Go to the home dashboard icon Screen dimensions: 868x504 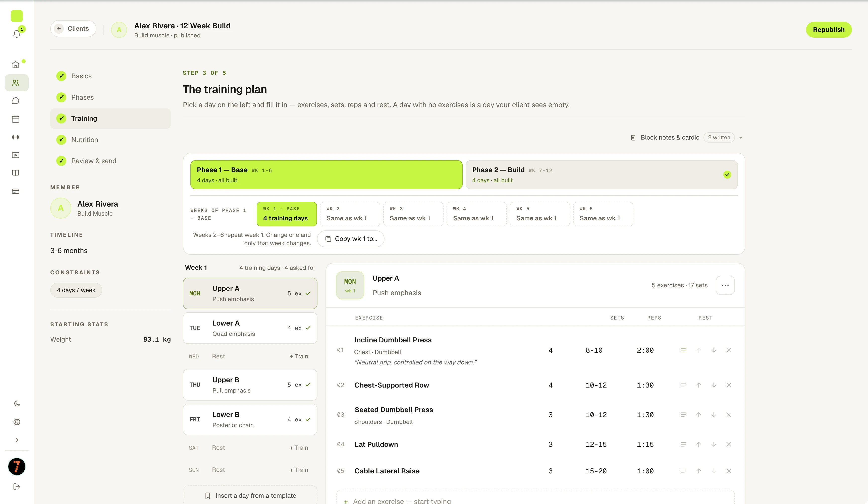pyautogui.click(x=16, y=65)
